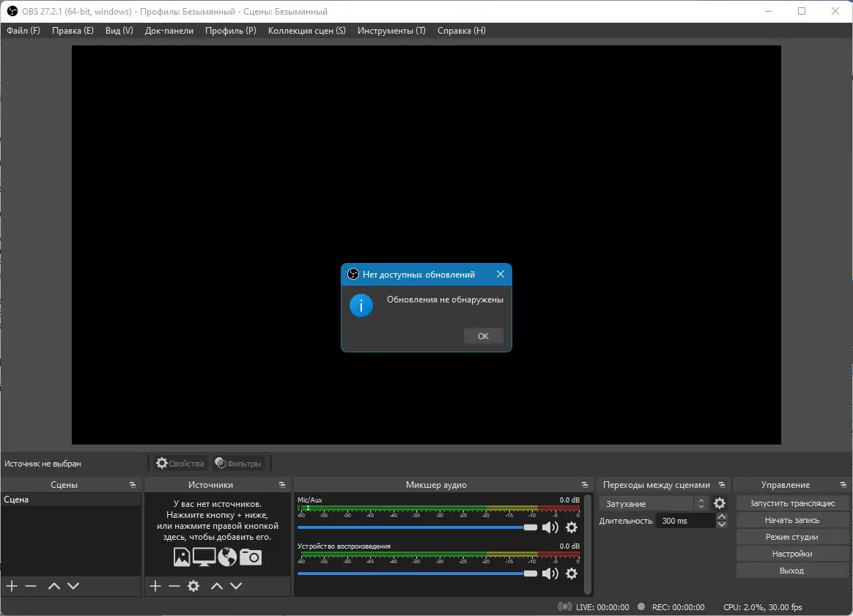Click Начать запись to start recording

click(x=792, y=519)
